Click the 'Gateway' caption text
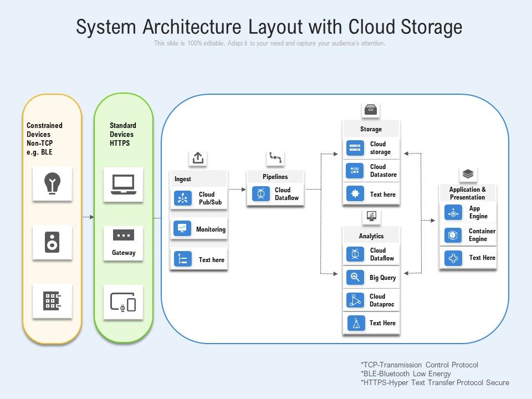 [x=124, y=253]
